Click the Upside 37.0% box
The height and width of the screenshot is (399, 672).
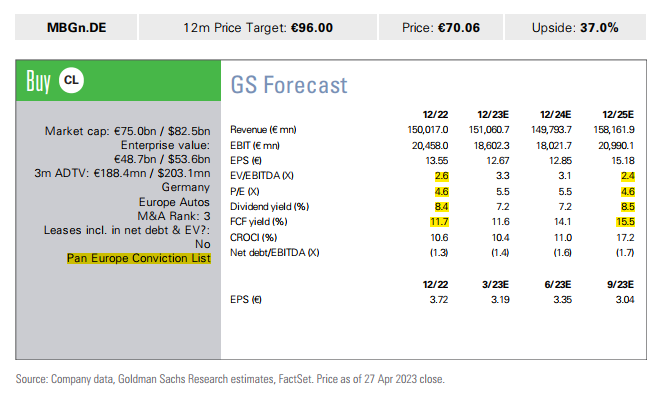coord(575,27)
